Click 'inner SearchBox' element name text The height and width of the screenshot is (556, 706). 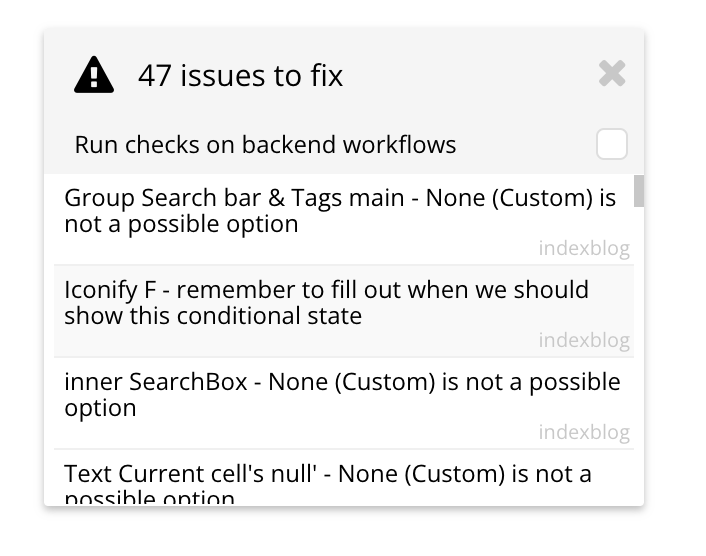coord(156,382)
